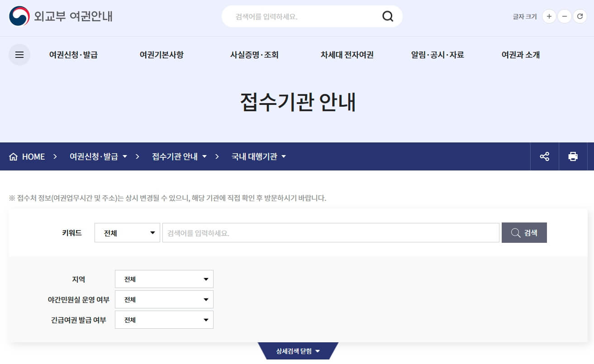Share the page using the share icon
594x364 pixels.
click(544, 156)
